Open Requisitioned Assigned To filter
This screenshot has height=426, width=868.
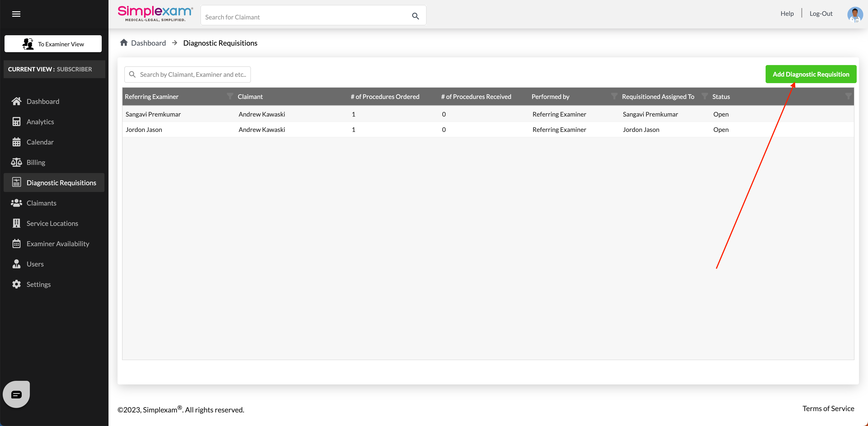point(704,96)
